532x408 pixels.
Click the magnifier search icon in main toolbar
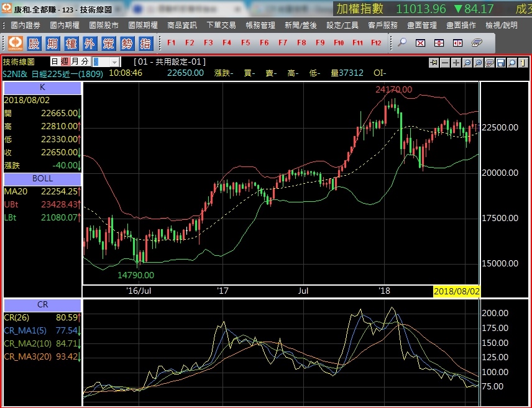click(402, 43)
